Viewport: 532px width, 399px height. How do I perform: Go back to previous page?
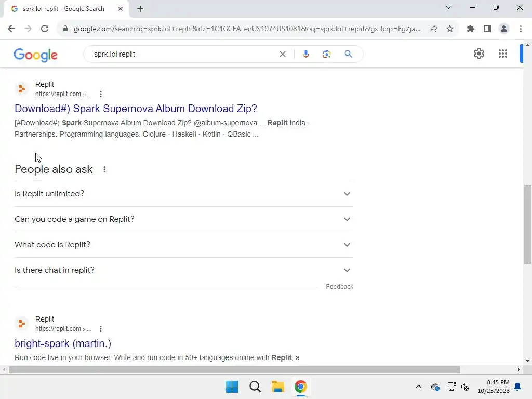pos(11,29)
